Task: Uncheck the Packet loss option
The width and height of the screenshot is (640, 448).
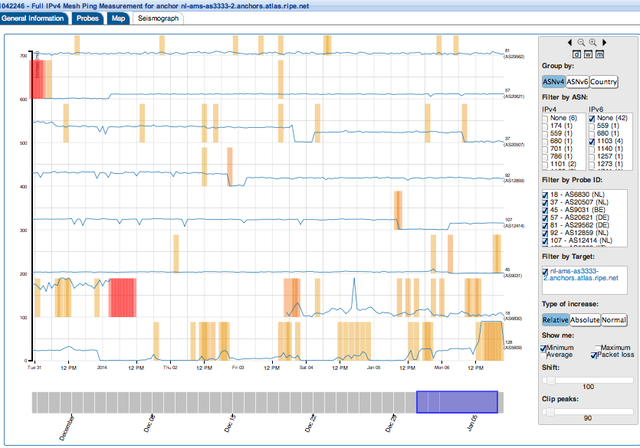Action: [x=594, y=355]
